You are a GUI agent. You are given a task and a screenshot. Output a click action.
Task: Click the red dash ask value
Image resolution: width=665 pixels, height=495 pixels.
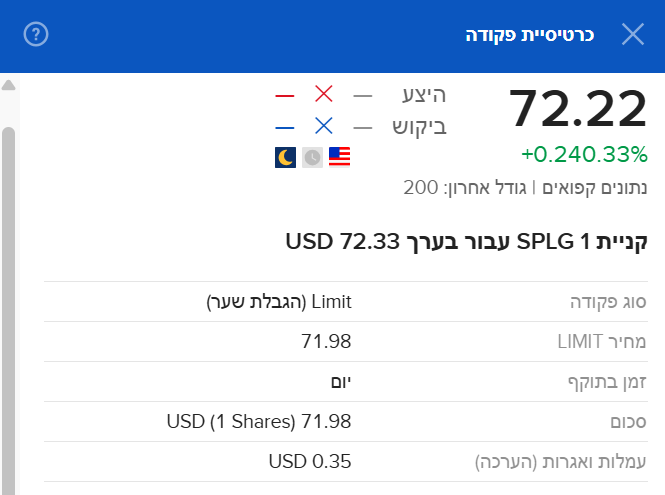[285, 96]
